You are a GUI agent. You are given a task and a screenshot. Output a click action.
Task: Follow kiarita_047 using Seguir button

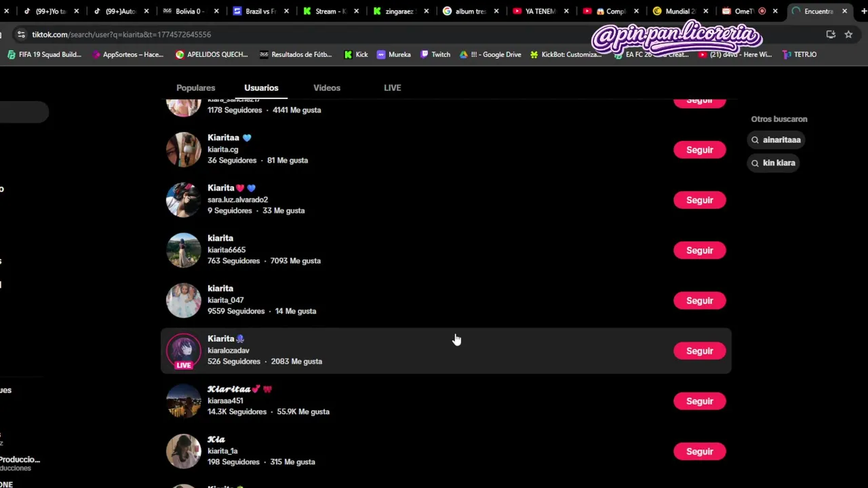pyautogui.click(x=699, y=300)
